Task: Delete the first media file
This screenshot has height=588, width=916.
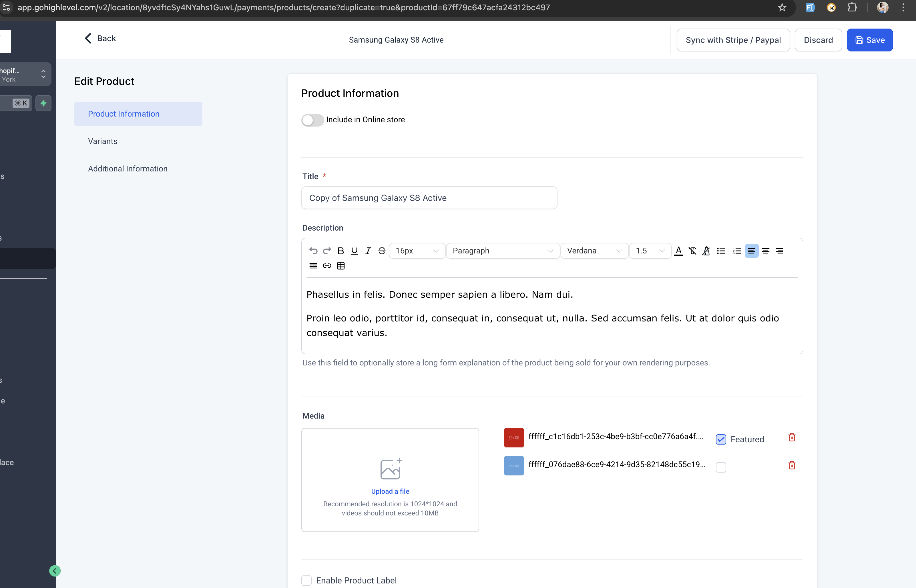Action: [x=791, y=437]
